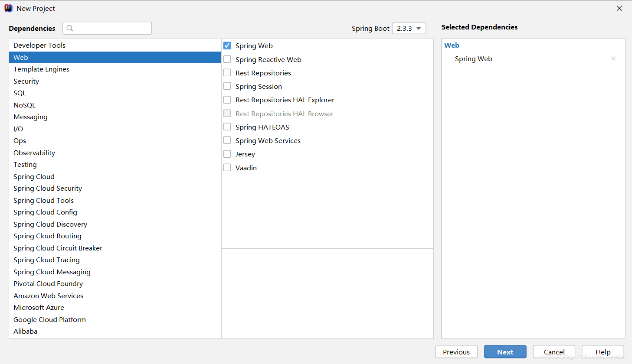The height and width of the screenshot is (364, 632).
Task: Open the Testing category
Action: pos(115,164)
